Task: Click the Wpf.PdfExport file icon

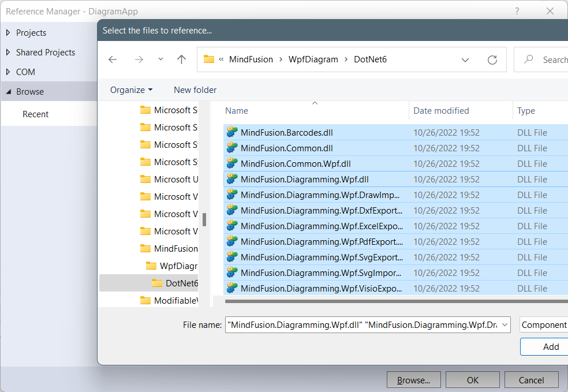Action: click(232, 242)
